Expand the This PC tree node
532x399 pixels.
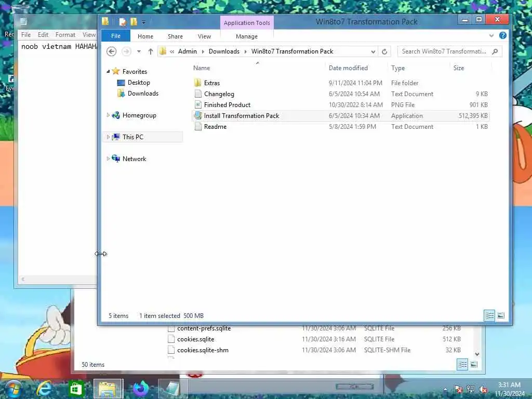click(108, 137)
